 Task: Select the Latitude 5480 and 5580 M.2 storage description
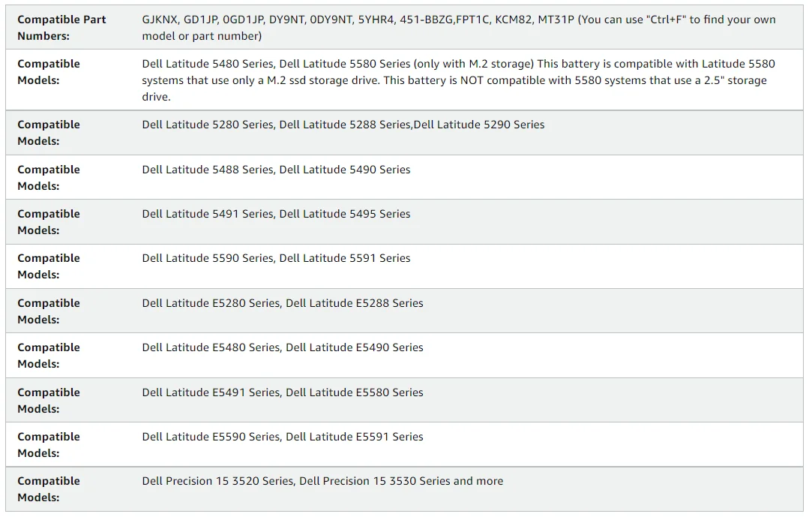[x=458, y=80]
